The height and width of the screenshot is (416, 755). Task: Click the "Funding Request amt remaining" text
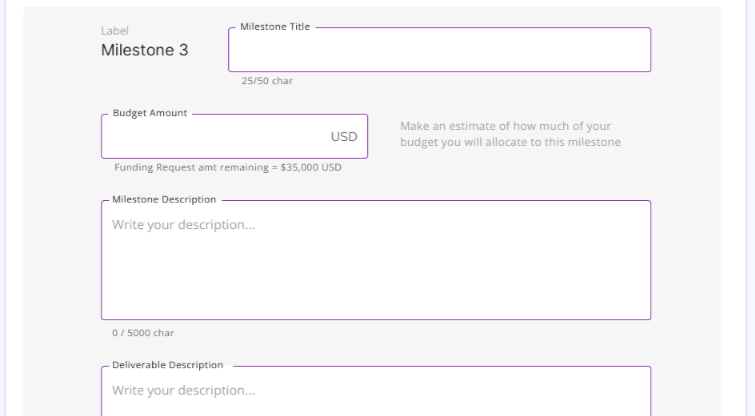[x=190, y=167]
